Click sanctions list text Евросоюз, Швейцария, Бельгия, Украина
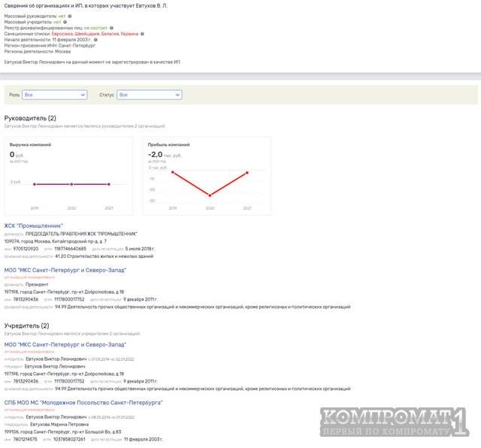 [x=95, y=34]
